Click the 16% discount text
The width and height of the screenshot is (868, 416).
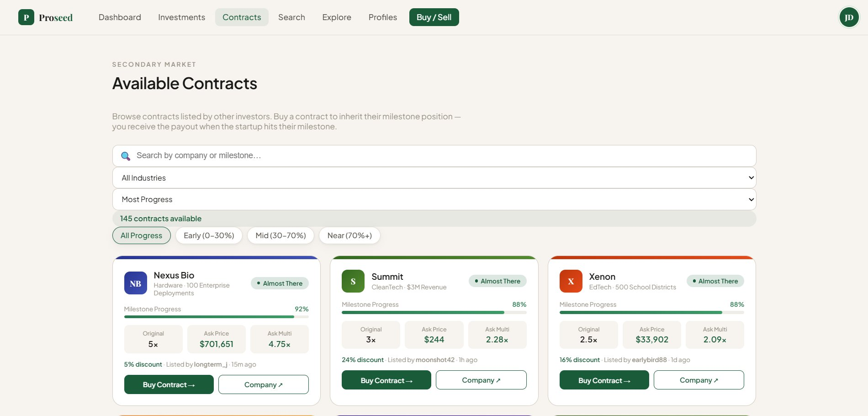[580, 360]
